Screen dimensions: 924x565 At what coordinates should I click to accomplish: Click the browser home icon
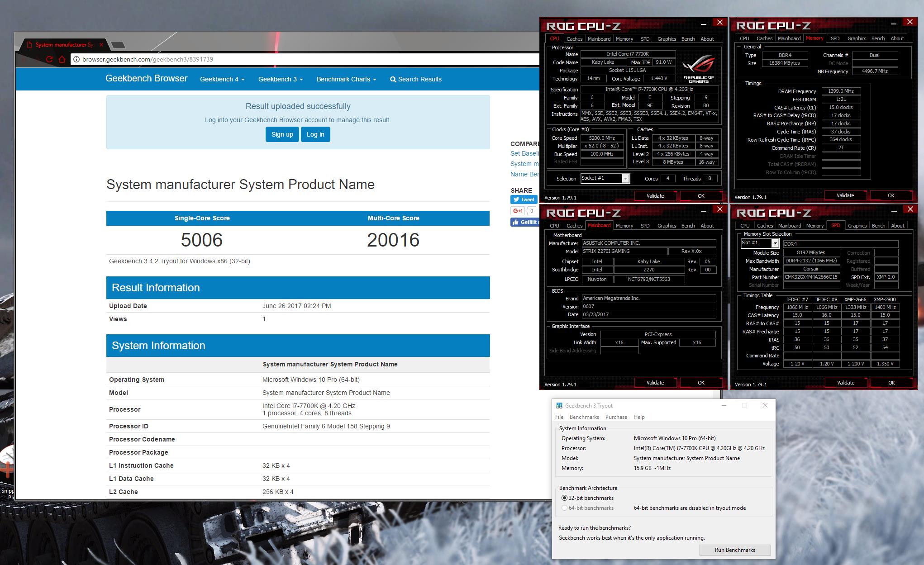point(62,59)
